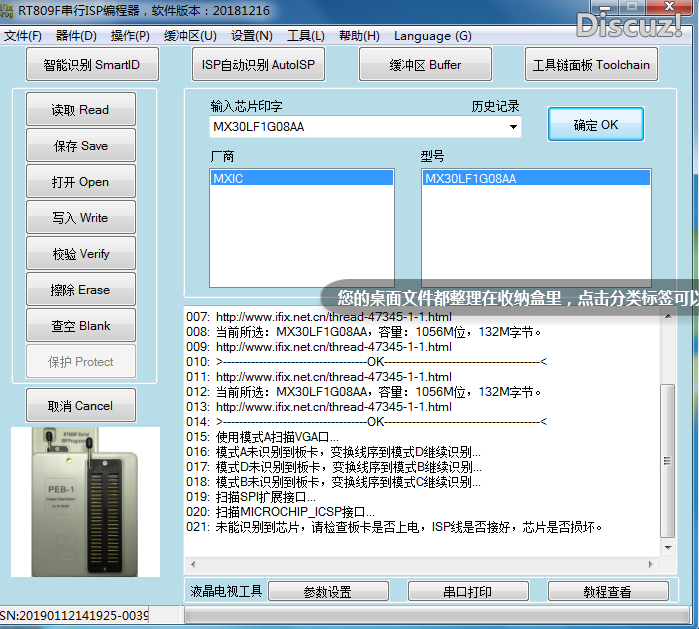Viewport: 699px width, 629px height.
Task: Click log line 013 ifix.net.cn link
Action: coord(333,407)
